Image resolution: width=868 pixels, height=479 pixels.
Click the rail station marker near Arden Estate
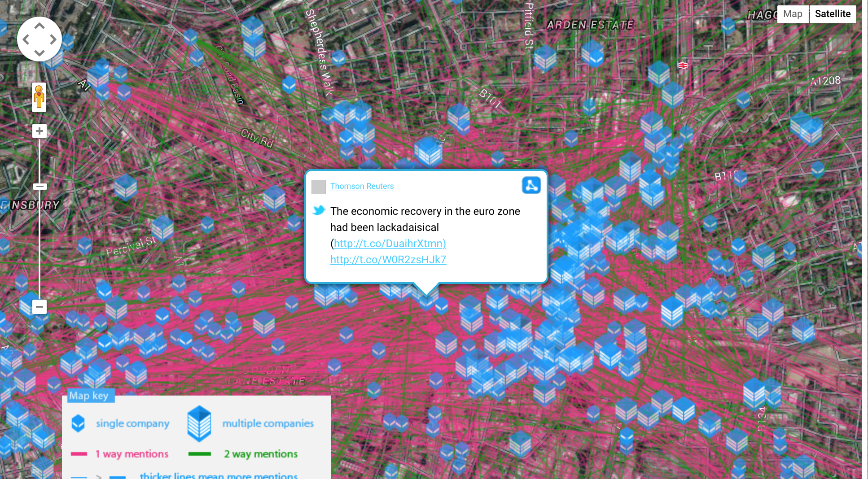pyautogui.click(x=683, y=65)
